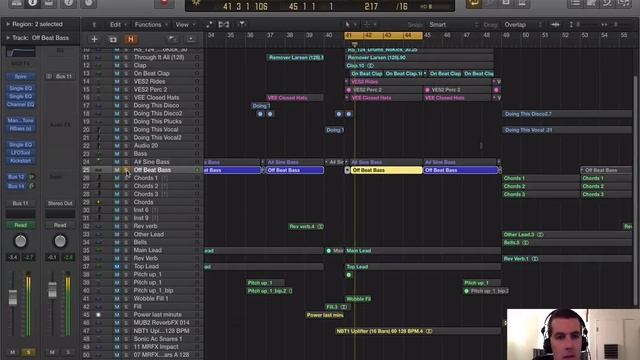This screenshot has height=360, width=640.
Task: Mute the VES2 Rides track
Action: [x=117, y=82]
